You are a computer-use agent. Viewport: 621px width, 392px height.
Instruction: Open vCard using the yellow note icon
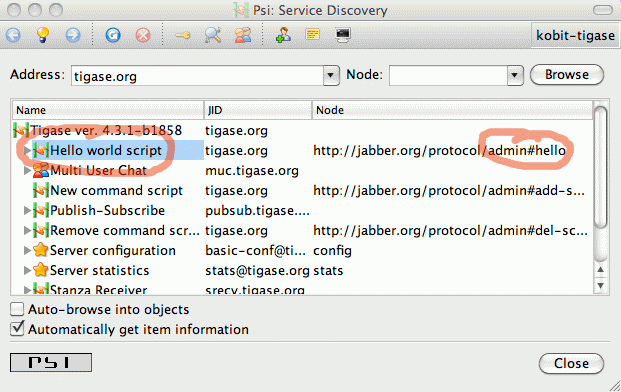(x=312, y=34)
